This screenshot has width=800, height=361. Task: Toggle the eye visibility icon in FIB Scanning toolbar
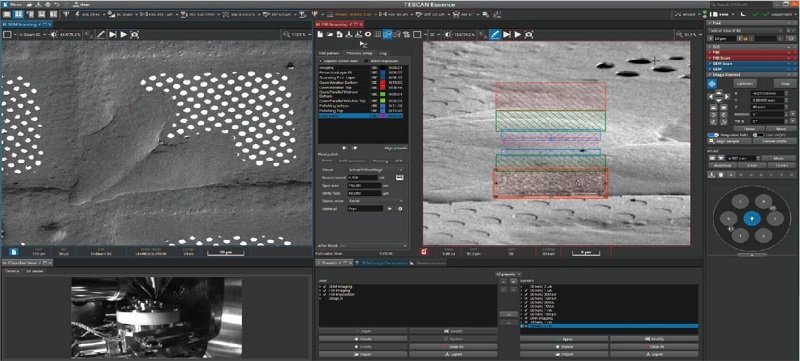coord(368,35)
